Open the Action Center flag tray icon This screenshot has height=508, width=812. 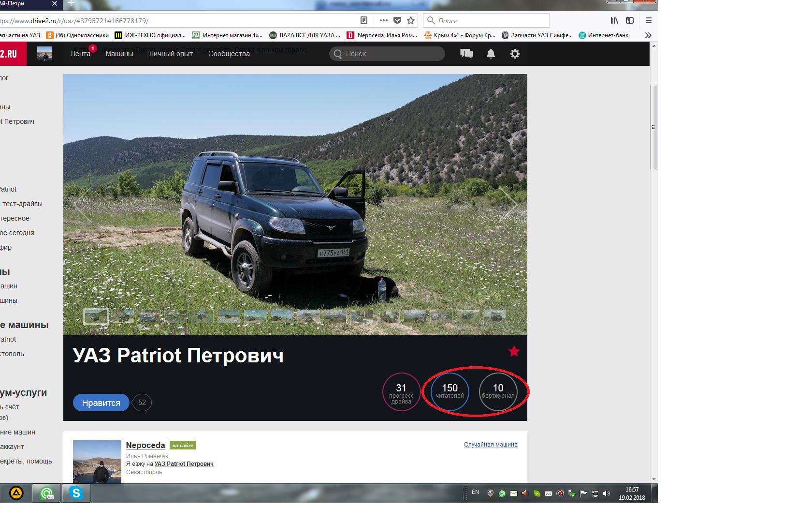[583, 493]
